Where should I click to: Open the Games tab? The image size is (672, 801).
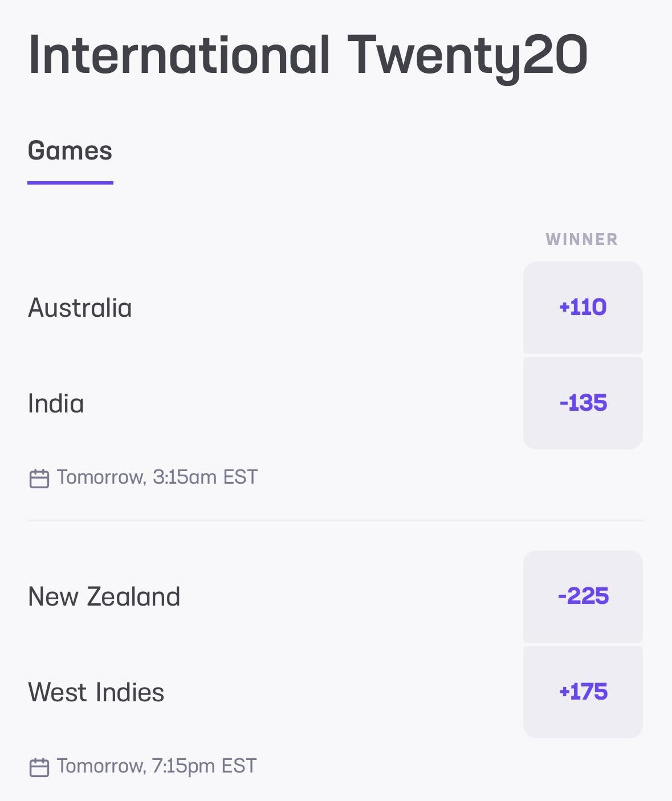tap(70, 151)
